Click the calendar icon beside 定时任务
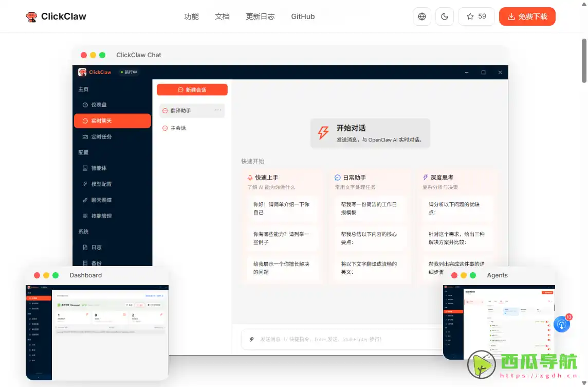Image resolution: width=588 pixels, height=387 pixels. (85, 136)
